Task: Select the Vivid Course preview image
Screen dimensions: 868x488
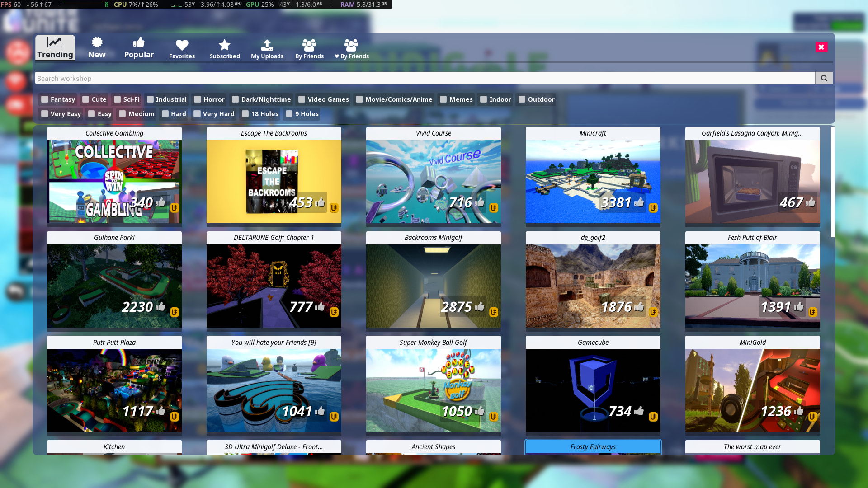Action: (433, 182)
